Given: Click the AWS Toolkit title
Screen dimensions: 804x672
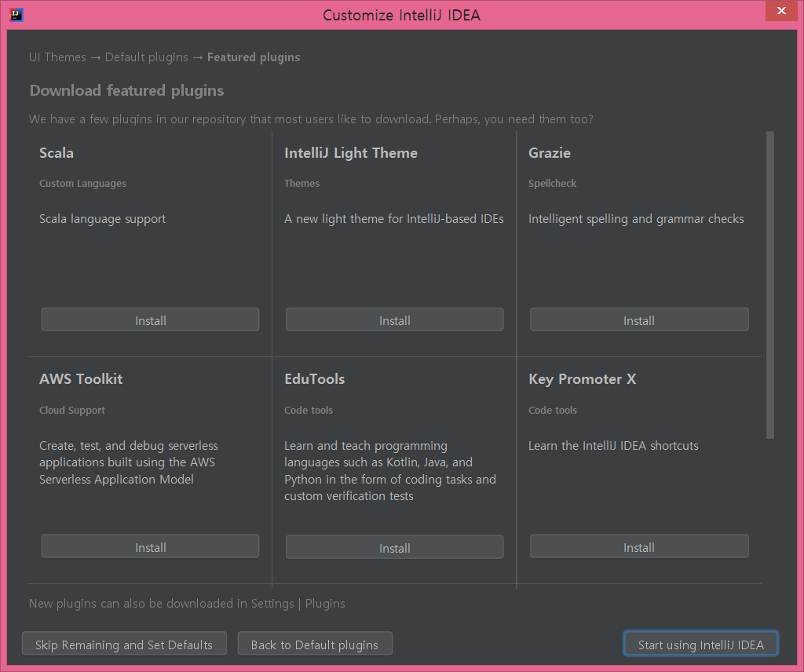Looking at the screenshot, I should point(81,379).
